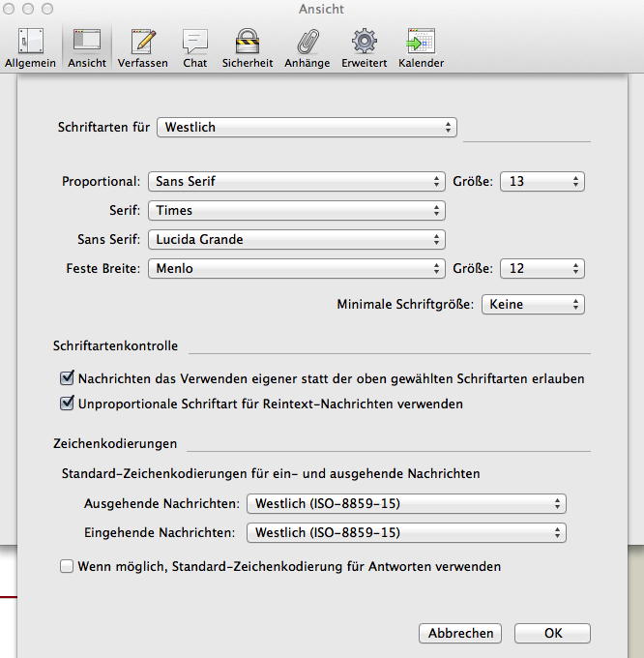Disable allowing messages to use own fonts
Screen dimensions: 644x658
[x=68, y=378]
